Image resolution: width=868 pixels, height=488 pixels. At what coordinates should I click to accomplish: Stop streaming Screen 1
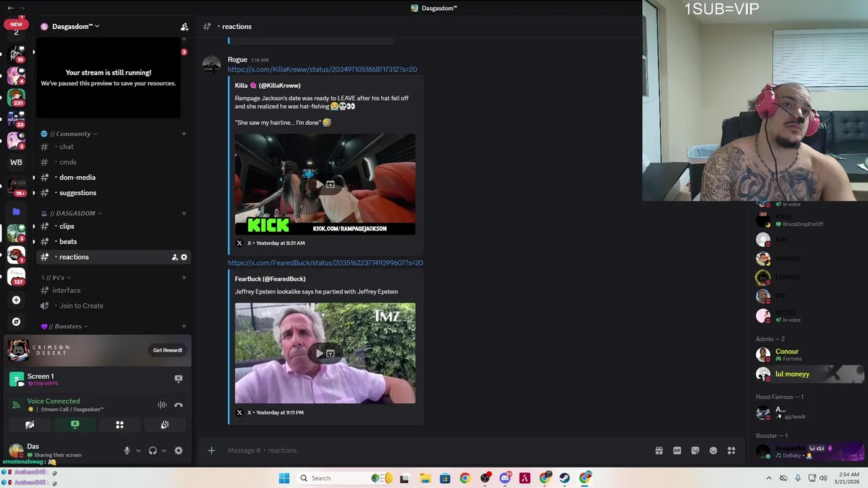(178, 379)
